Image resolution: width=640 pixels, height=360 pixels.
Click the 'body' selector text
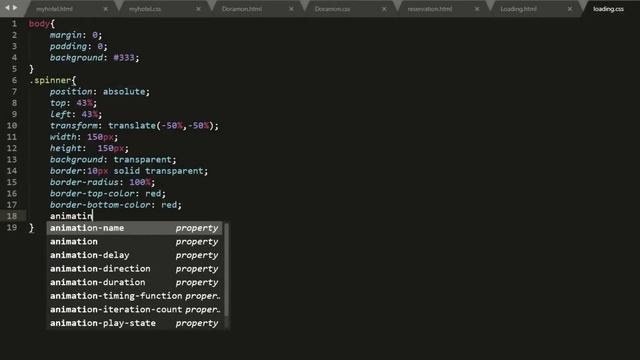pyautogui.click(x=39, y=24)
